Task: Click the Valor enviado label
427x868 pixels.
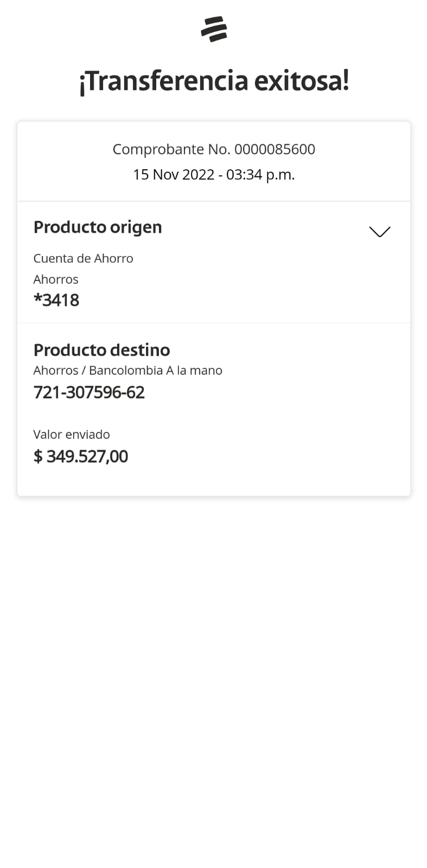Action: 72,435
